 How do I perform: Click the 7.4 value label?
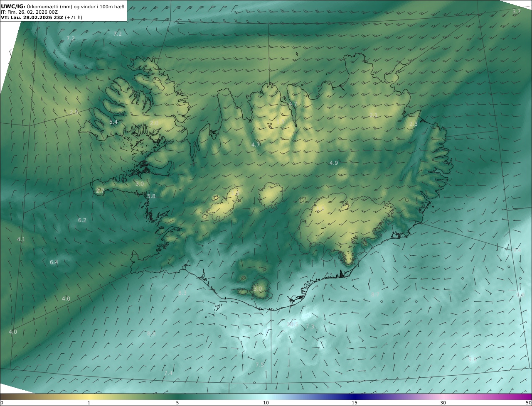tap(168, 373)
